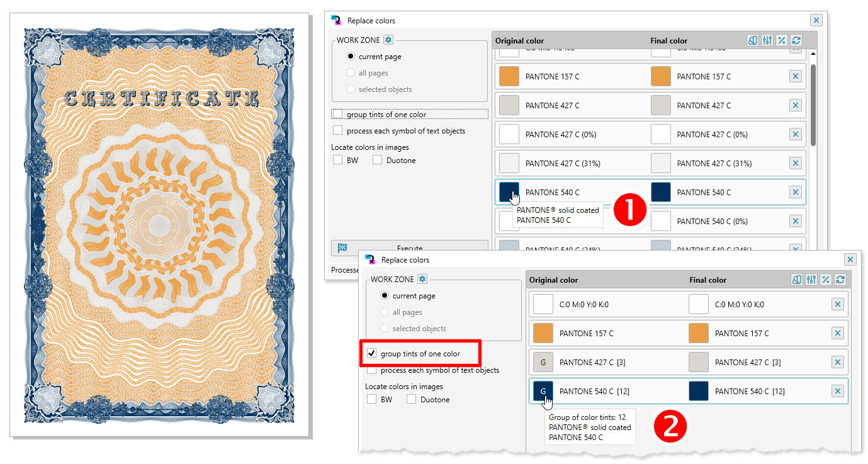
Task: Click color palette icon in upper window header
Action: pos(753,40)
